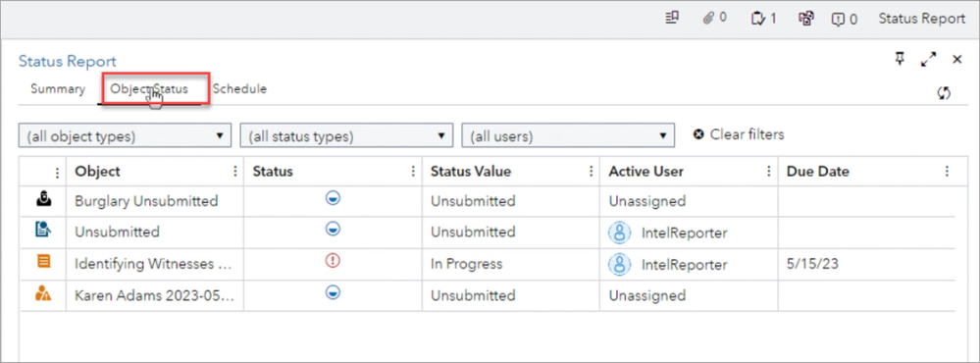980x363 pixels.
Task: Open the Status Value column options menu
Action: [591, 171]
